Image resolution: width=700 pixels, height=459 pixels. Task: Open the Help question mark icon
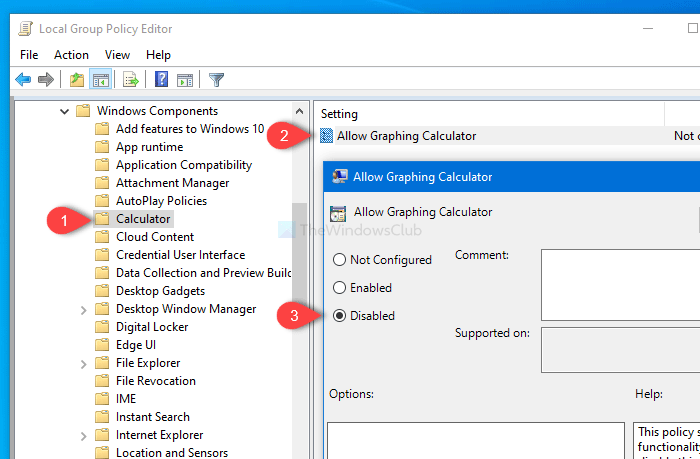(x=161, y=79)
